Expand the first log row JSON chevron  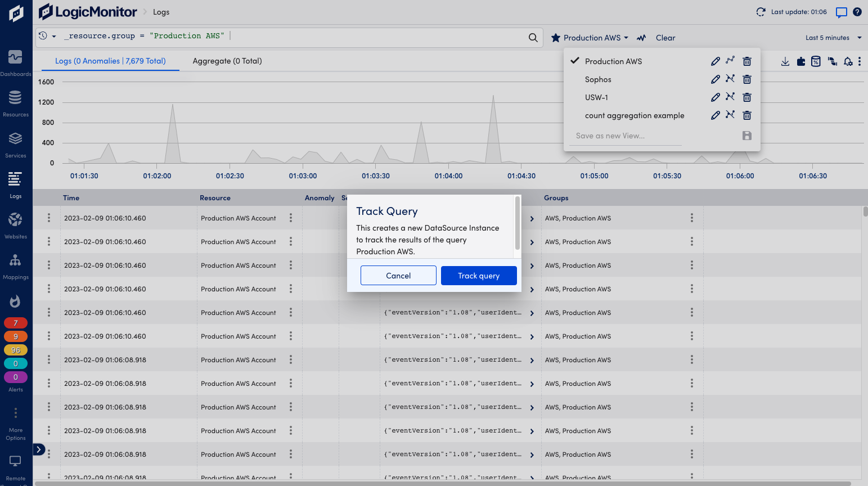(x=531, y=218)
